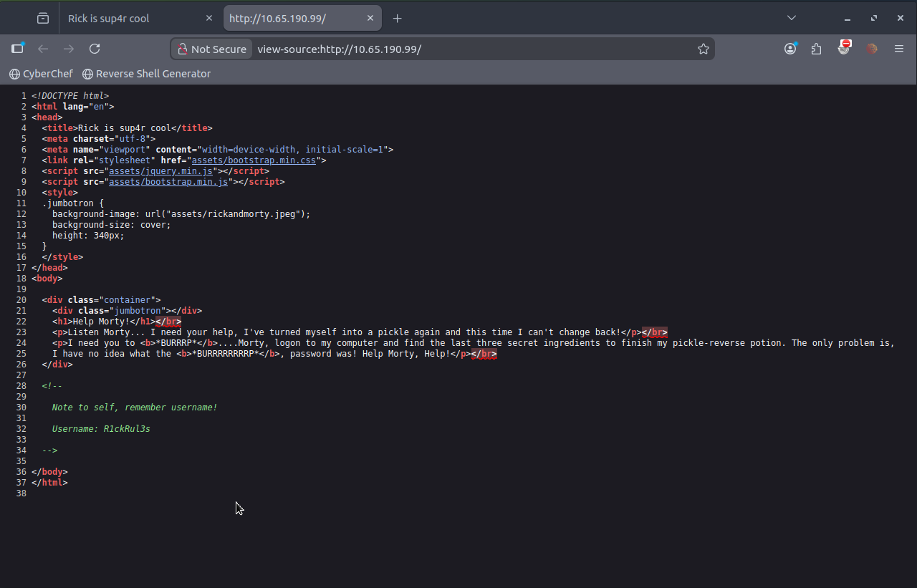Viewport: 917px width, 588px height.
Task: Open the CyberChef bookmark
Action: point(41,74)
